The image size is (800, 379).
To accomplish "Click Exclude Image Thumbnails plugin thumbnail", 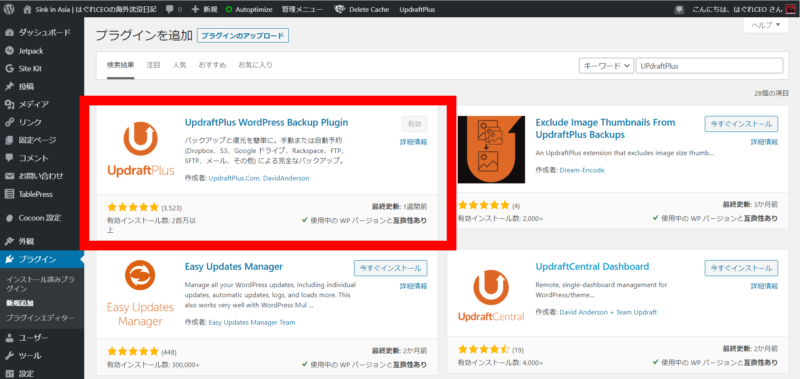I will pos(491,149).
